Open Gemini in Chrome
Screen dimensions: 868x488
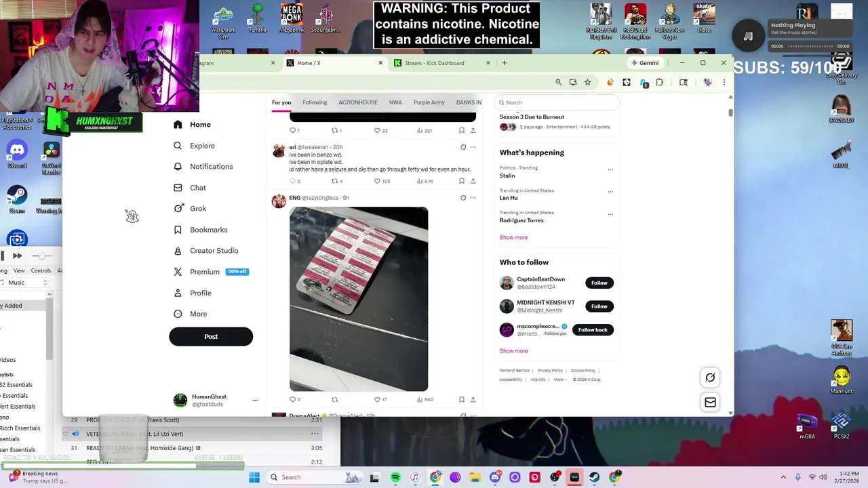(x=644, y=63)
